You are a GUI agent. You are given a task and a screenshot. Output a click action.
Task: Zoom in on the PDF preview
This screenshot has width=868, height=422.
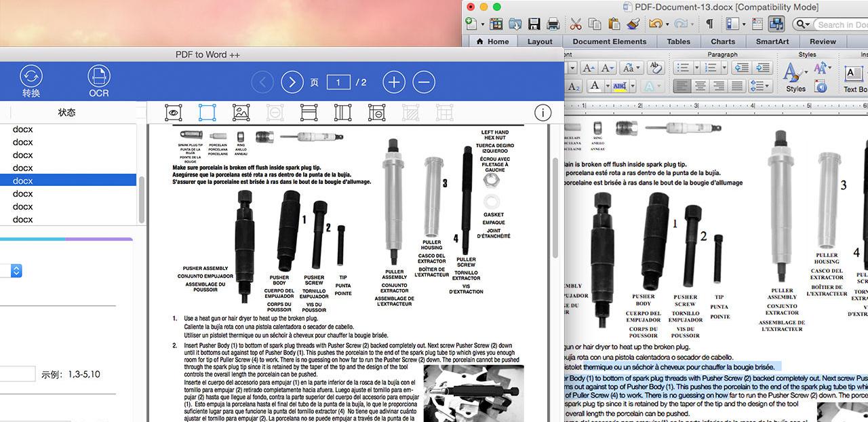point(394,82)
